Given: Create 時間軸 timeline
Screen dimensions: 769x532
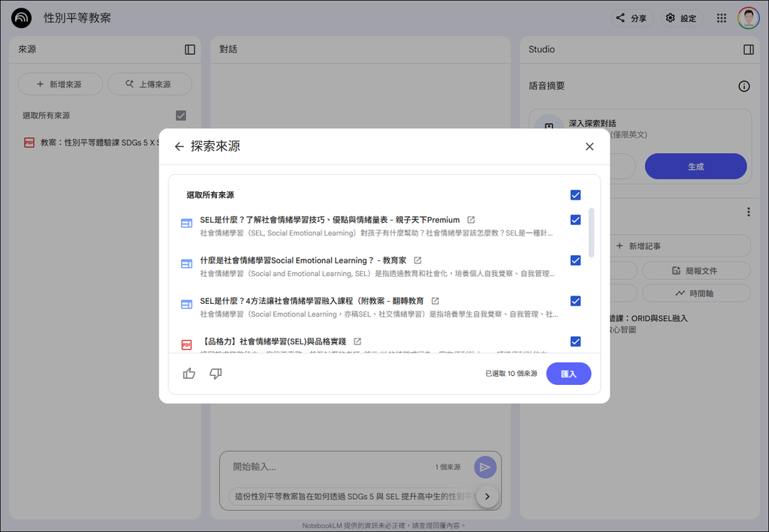Looking at the screenshot, I should click(x=696, y=293).
